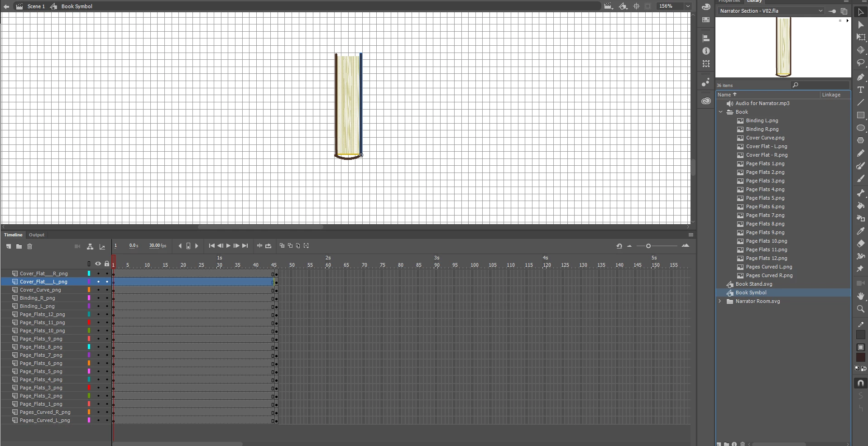Select the Oval tool
The width and height of the screenshot is (868, 446).
pyautogui.click(x=861, y=128)
